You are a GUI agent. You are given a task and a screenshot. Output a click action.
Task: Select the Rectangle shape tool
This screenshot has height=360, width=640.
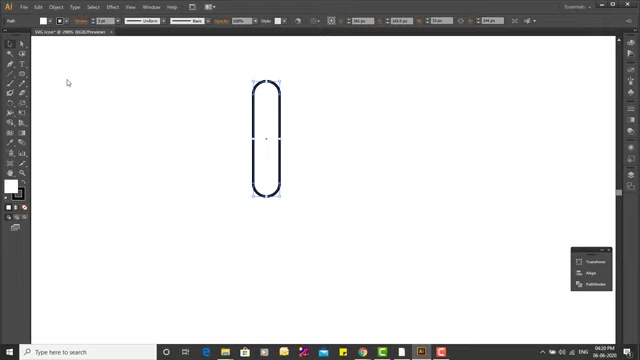[22, 74]
